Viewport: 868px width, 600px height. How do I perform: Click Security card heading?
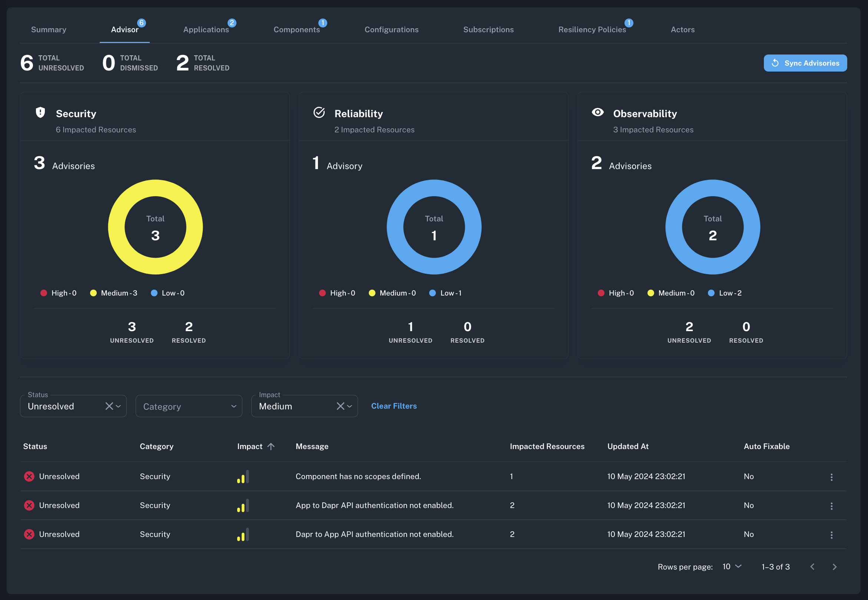[76, 113]
